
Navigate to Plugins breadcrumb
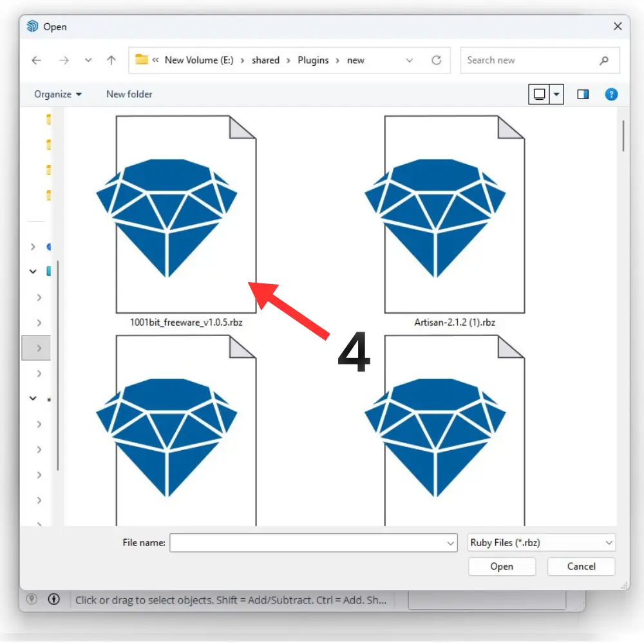(x=313, y=61)
